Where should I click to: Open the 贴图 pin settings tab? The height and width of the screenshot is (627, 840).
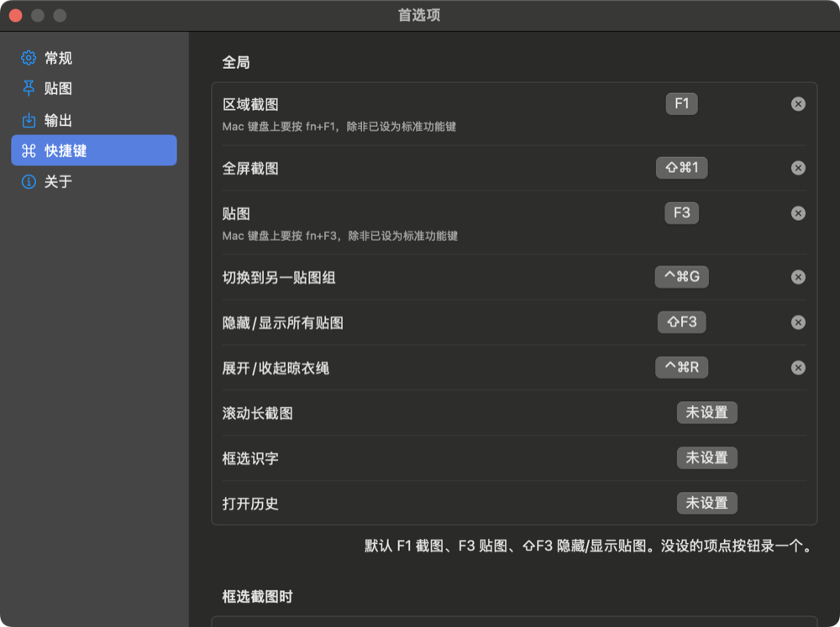(94, 88)
